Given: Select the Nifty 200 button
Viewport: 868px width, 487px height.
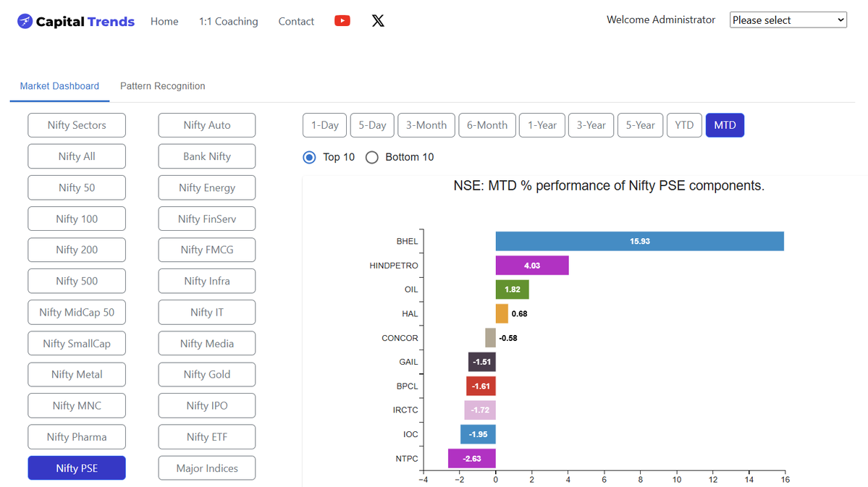Looking at the screenshot, I should (x=77, y=250).
